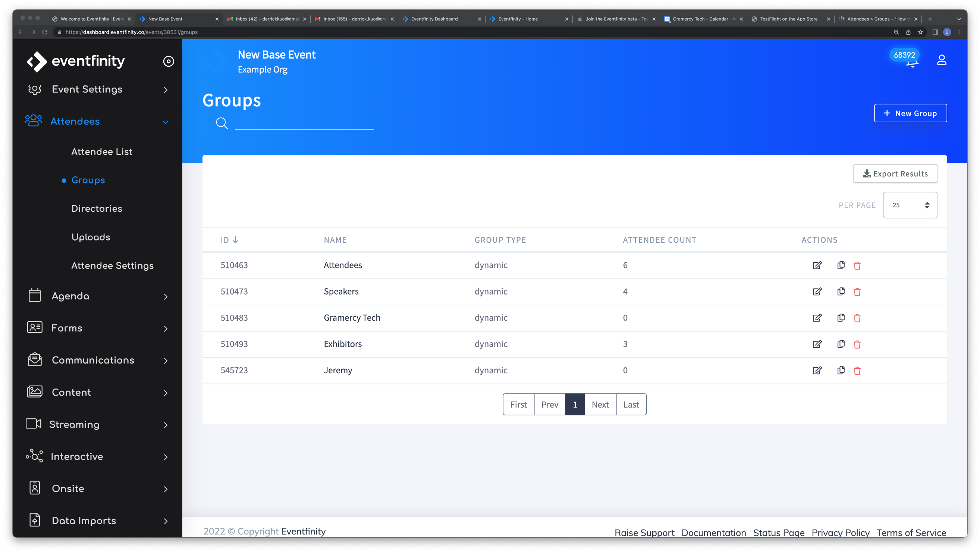
Task: Open the user profile icon top right
Action: point(942,59)
